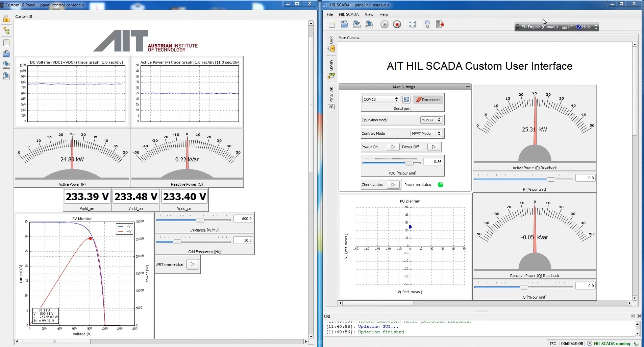Select EN English (Canada) language selector
Image resolution: width=644 pixels, height=347 pixels.
pos(539,27)
